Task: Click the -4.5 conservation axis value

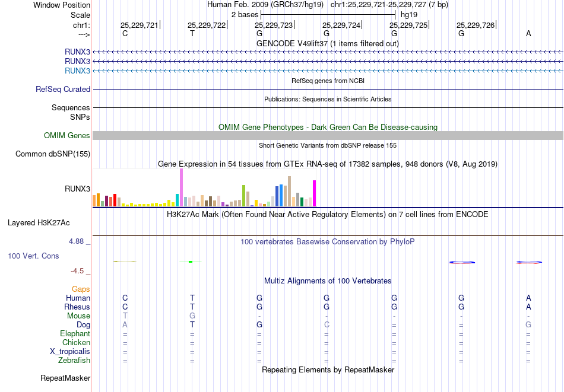Action: (x=77, y=271)
